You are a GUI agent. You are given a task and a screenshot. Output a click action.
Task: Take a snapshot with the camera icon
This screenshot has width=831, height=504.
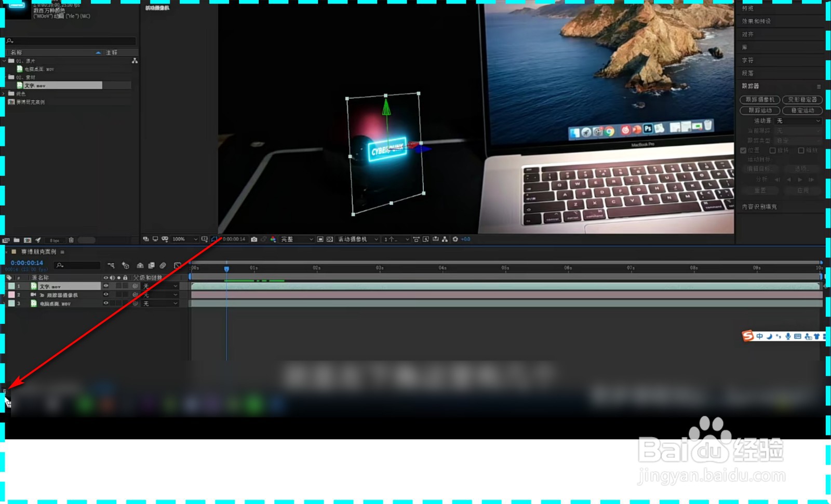[254, 239]
